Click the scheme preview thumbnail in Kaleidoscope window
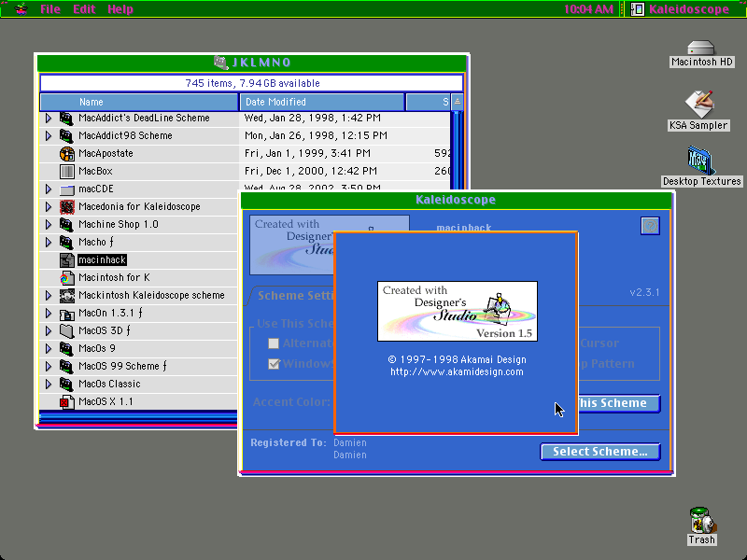 (x=291, y=245)
